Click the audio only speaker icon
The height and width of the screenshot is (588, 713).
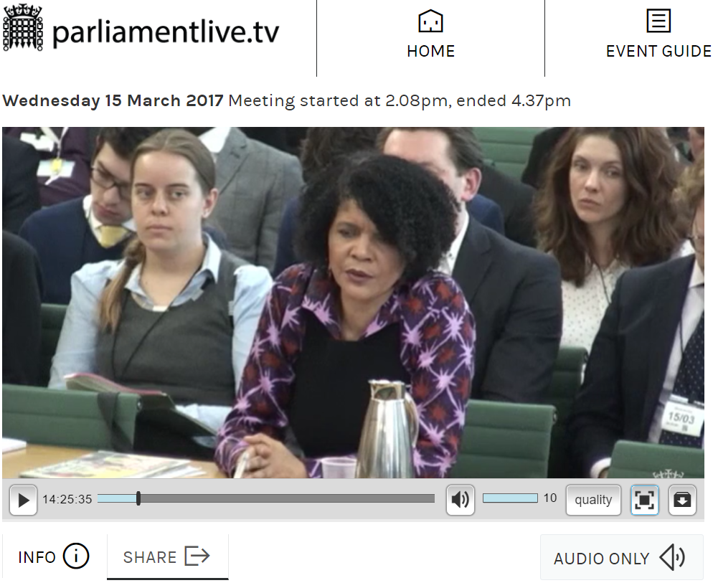(x=672, y=557)
